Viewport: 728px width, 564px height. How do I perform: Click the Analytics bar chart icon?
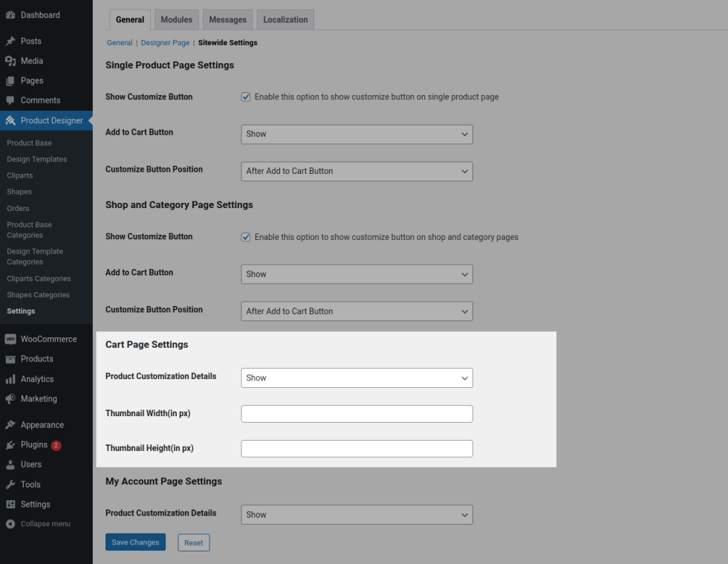[x=10, y=379]
